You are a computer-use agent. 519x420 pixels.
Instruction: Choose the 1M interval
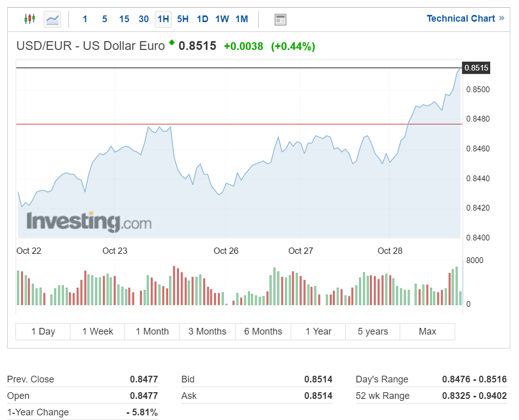click(x=242, y=19)
